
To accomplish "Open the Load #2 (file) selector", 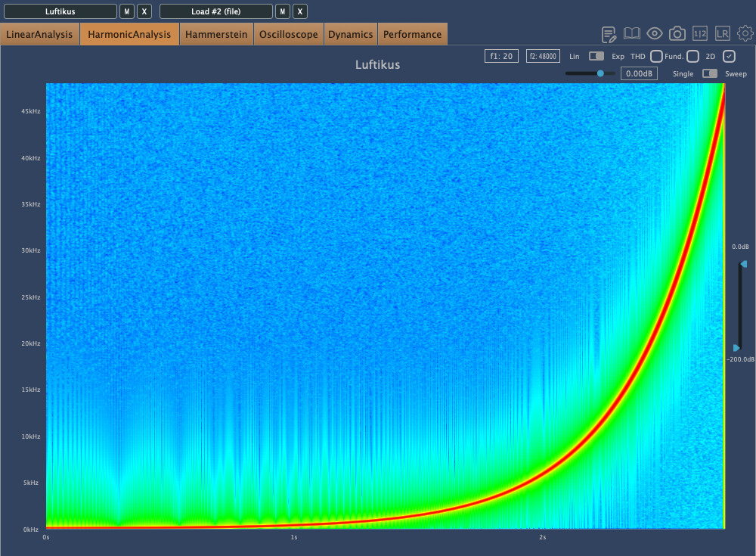I will point(215,11).
